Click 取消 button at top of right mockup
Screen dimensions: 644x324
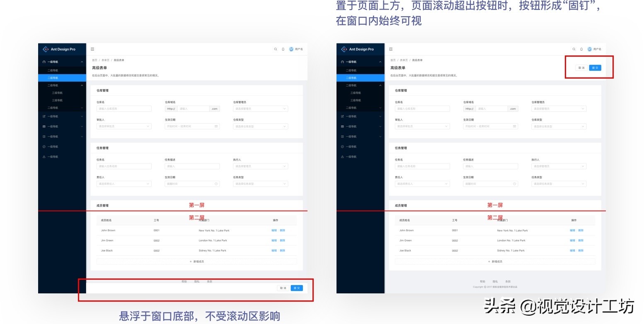click(581, 68)
